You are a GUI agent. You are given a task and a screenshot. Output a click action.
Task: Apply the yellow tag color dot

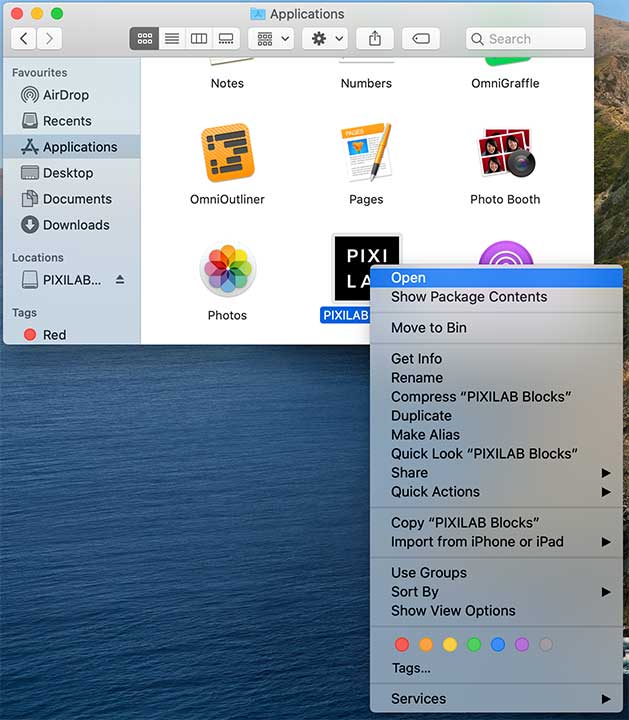pyautogui.click(x=450, y=644)
